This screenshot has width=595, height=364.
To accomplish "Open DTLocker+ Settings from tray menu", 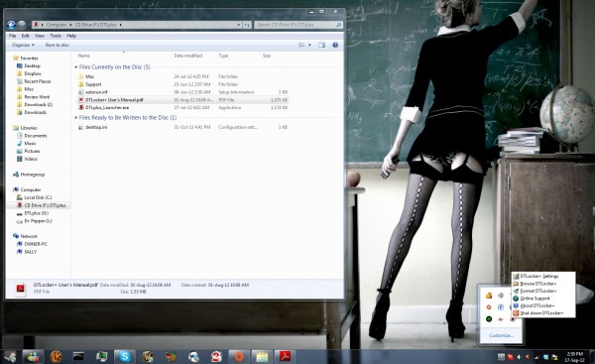I will tap(538, 277).
